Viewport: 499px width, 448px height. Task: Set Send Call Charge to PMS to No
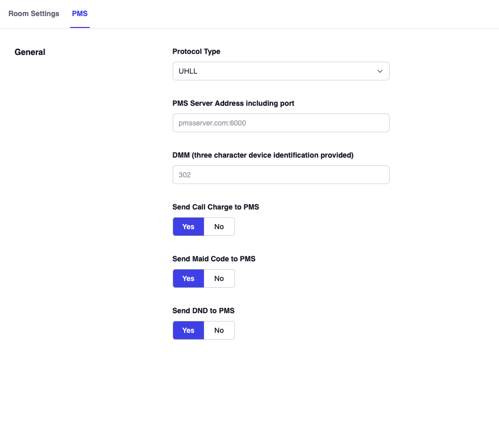click(219, 227)
